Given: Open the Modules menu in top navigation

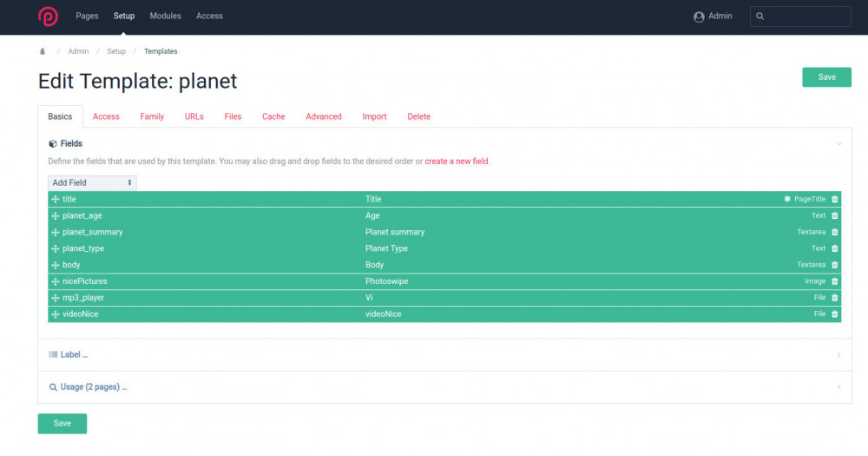Looking at the screenshot, I should pyautogui.click(x=165, y=16).
